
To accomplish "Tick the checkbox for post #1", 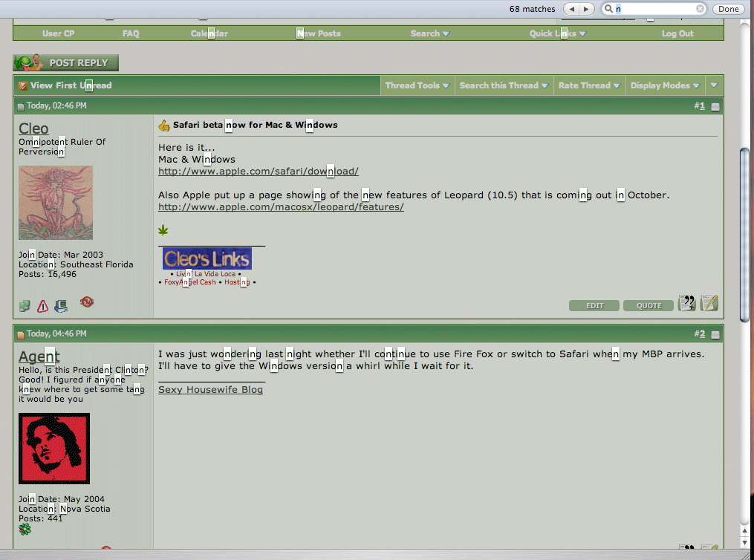I will click(715, 107).
